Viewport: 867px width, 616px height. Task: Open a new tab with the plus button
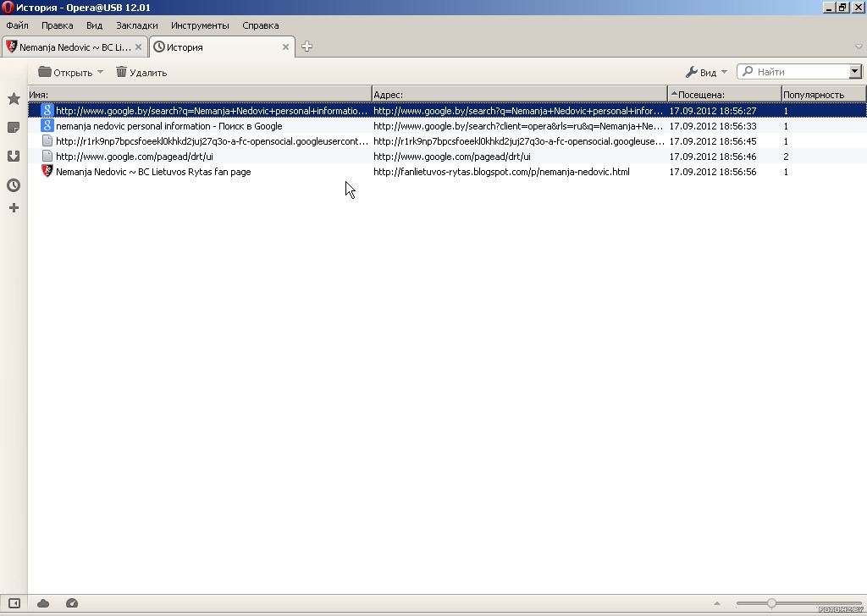click(306, 47)
